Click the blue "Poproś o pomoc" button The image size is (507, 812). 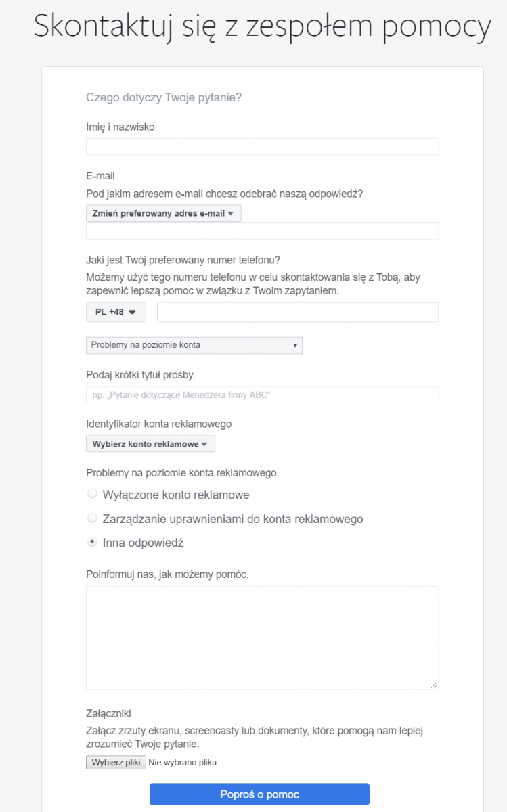tap(259, 794)
